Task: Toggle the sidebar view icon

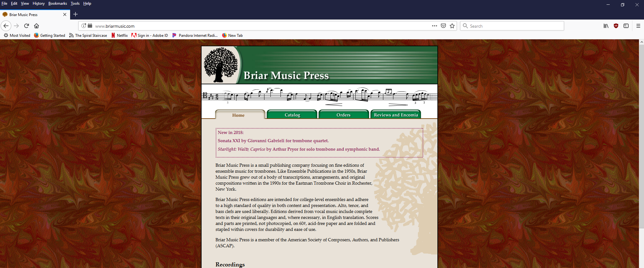Action: [626, 26]
